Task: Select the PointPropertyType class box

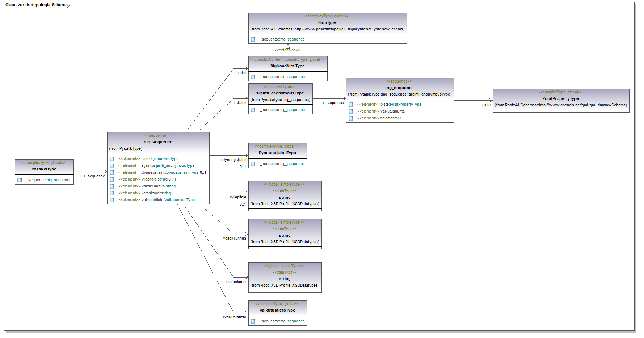Action: click(561, 101)
